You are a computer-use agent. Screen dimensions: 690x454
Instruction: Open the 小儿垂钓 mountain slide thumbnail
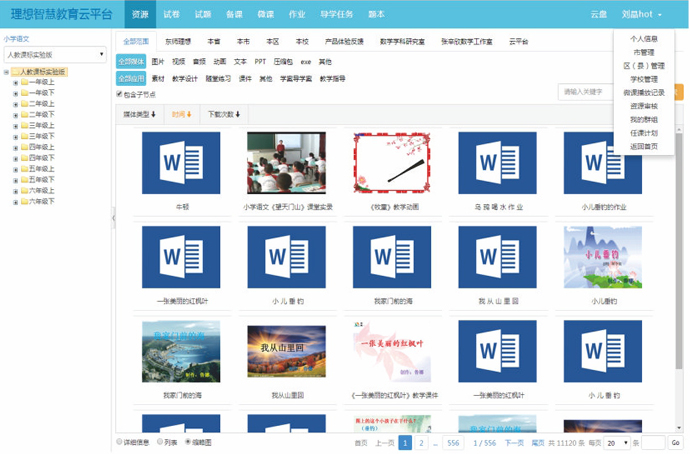[602, 257]
